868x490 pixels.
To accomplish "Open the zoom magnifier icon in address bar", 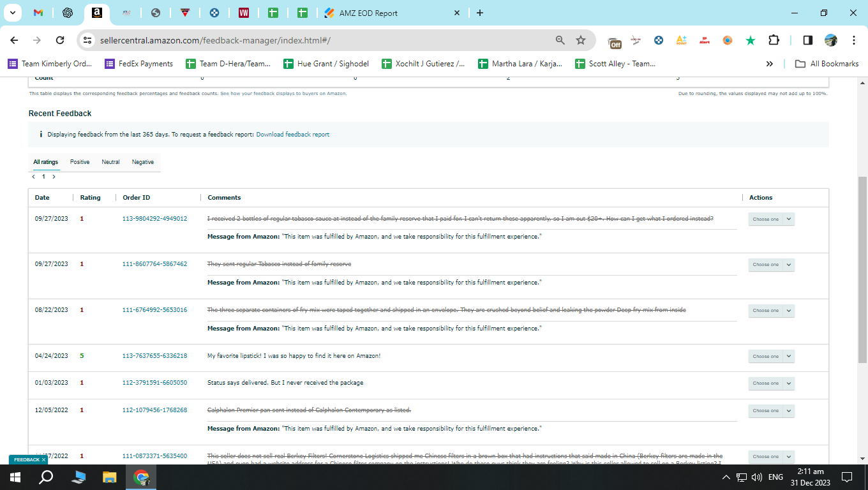I will point(560,40).
